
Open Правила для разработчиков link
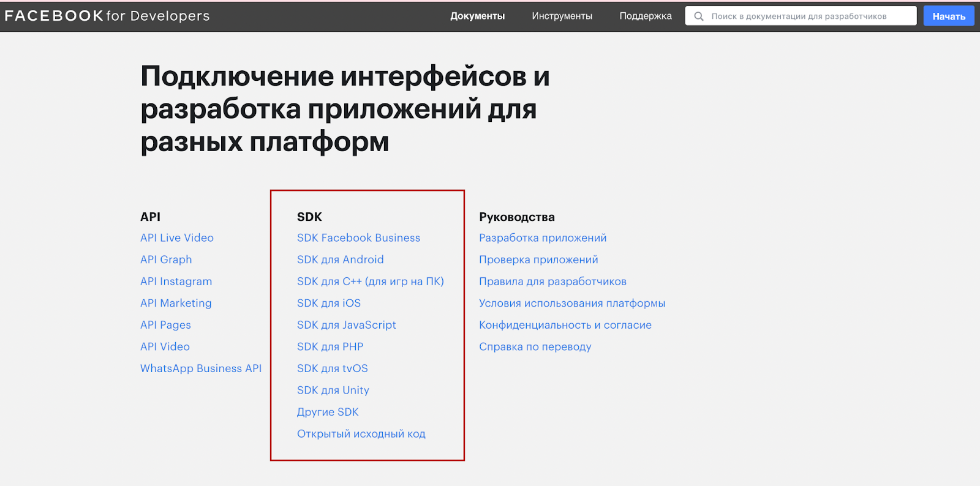(552, 282)
